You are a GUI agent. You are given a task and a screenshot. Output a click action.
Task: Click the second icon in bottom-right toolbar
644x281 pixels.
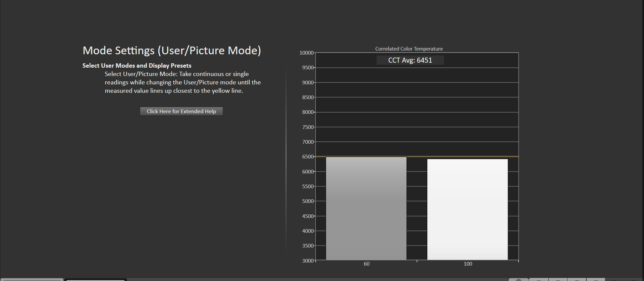(x=538, y=280)
